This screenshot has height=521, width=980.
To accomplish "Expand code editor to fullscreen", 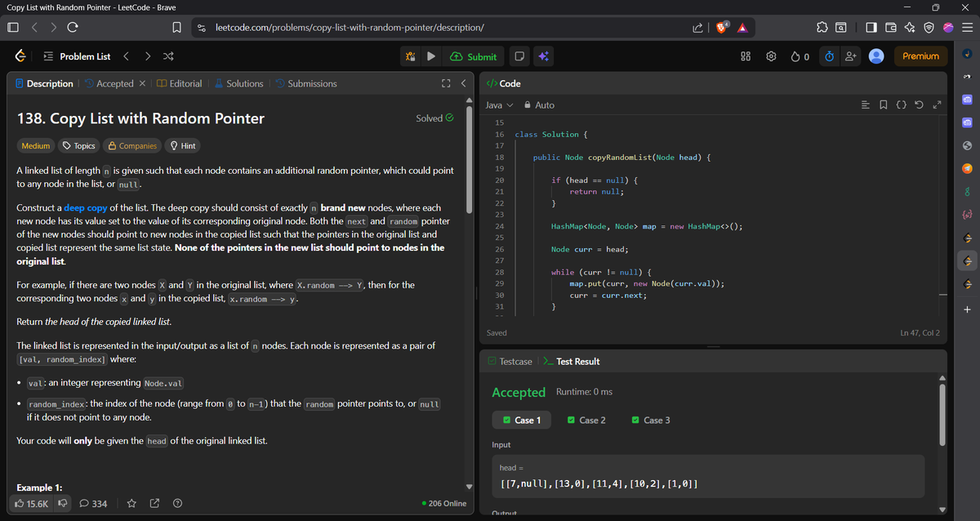I will [x=937, y=105].
